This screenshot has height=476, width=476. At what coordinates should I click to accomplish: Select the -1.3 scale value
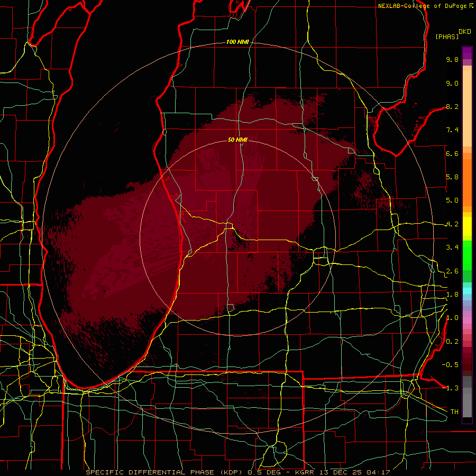[450, 388]
